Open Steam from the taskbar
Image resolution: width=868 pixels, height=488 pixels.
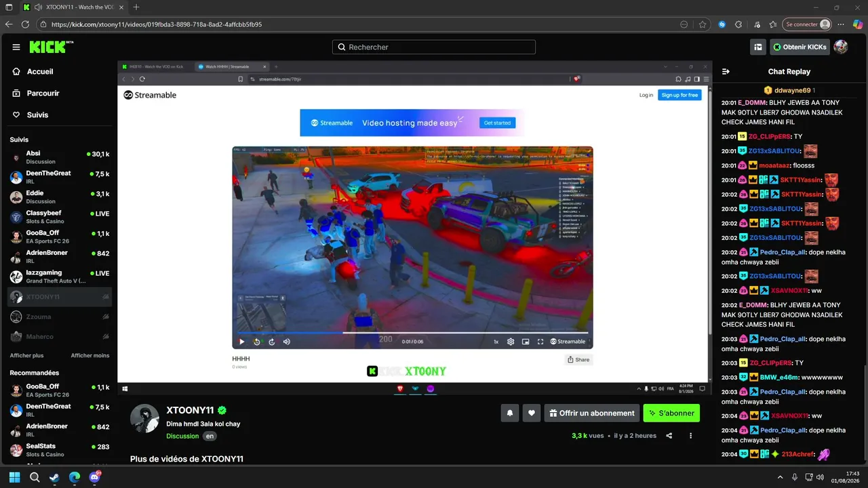54,477
